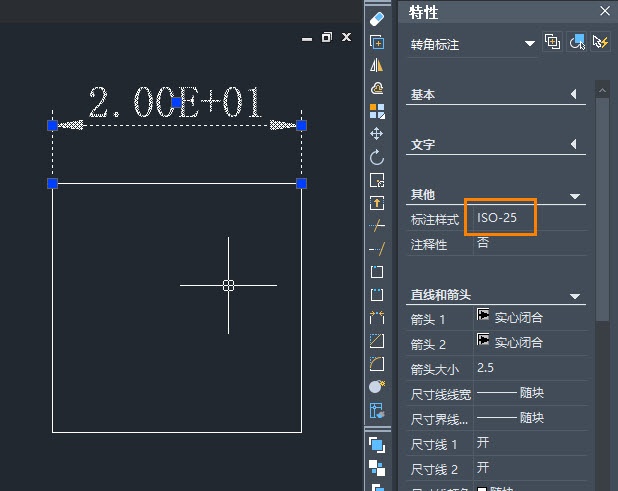The image size is (618, 491).
Task: Click the Select Objects icon in properties
Action: tap(577, 42)
